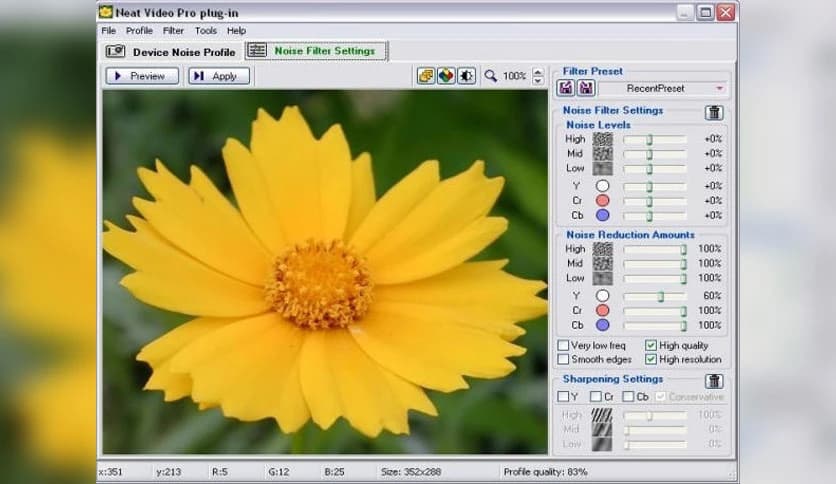Screen dimensions: 836x484
Task: Open the Filter menu
Action: [173, 30]
